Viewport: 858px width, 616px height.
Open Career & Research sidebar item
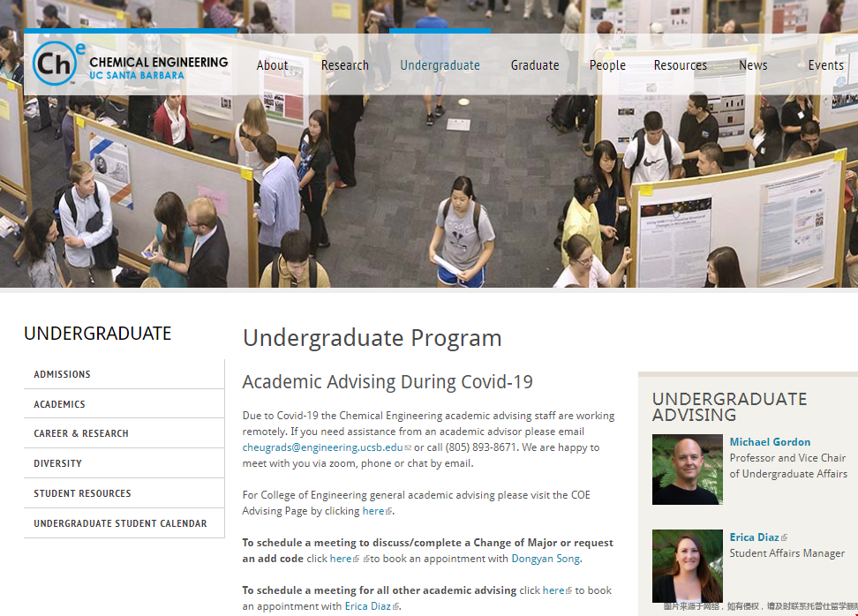pyautogui.click(x=81, y=433)
